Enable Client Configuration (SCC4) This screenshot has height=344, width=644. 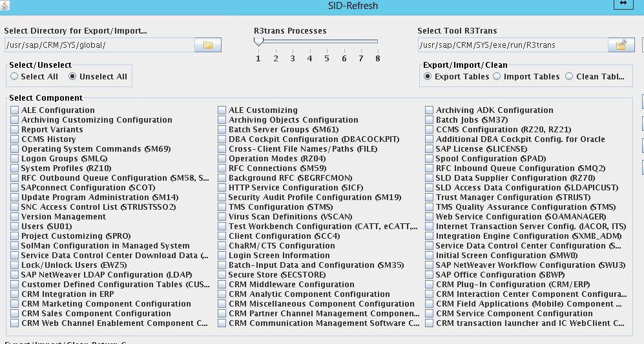pos(222,236)
